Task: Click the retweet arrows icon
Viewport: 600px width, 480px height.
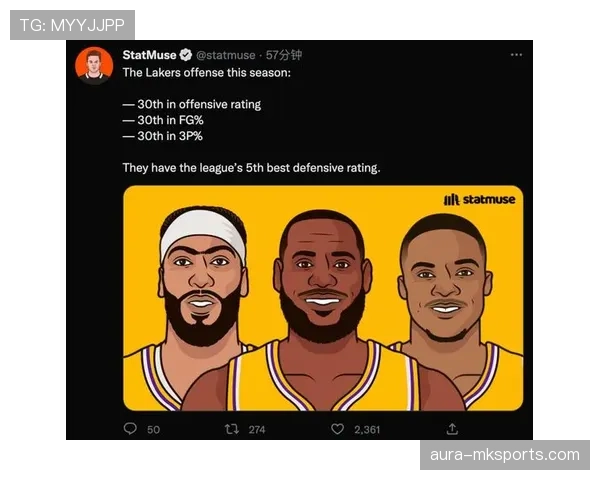Action: pyautogui.click(x=232, y=428)
